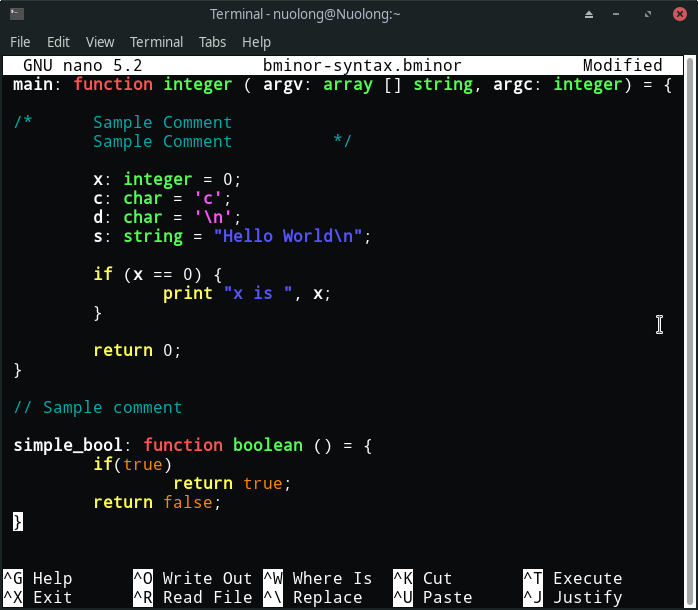
Task: Click the bminor-syntax.bminor filename in the header
Action: point(362,65)
